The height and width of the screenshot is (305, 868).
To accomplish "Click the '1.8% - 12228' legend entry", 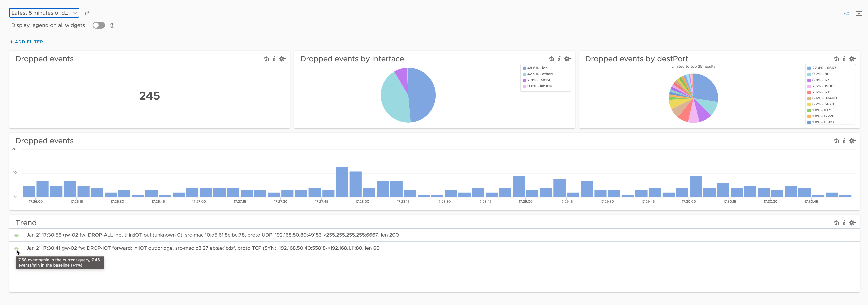I will 821,116.
